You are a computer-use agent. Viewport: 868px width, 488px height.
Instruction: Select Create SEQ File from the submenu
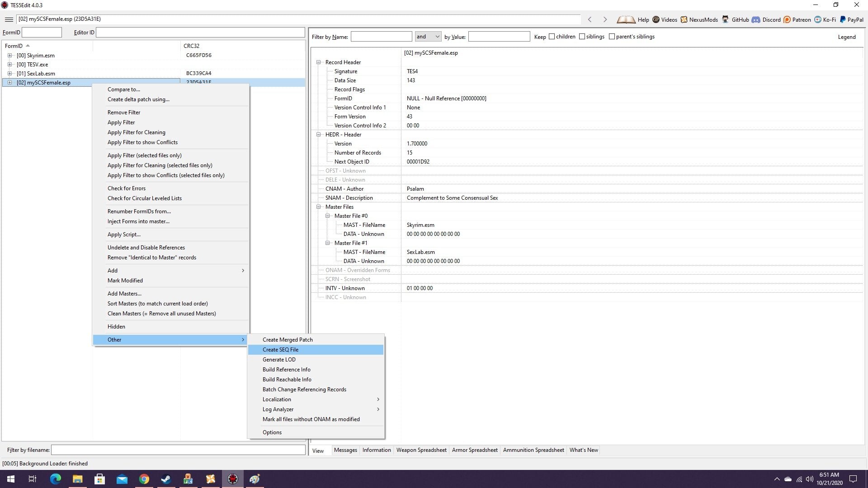pyautogui.click(x=280, y=349)
